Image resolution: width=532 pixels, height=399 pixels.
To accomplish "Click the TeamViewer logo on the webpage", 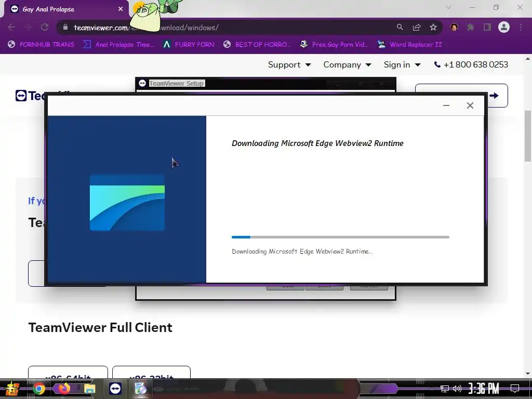I will (x=30, y=96).
